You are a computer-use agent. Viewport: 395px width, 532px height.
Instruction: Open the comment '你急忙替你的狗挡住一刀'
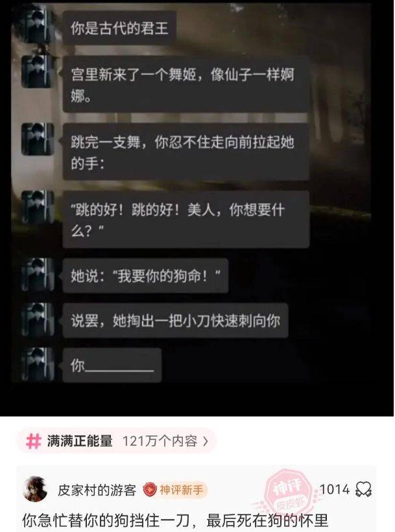[175, 521]
